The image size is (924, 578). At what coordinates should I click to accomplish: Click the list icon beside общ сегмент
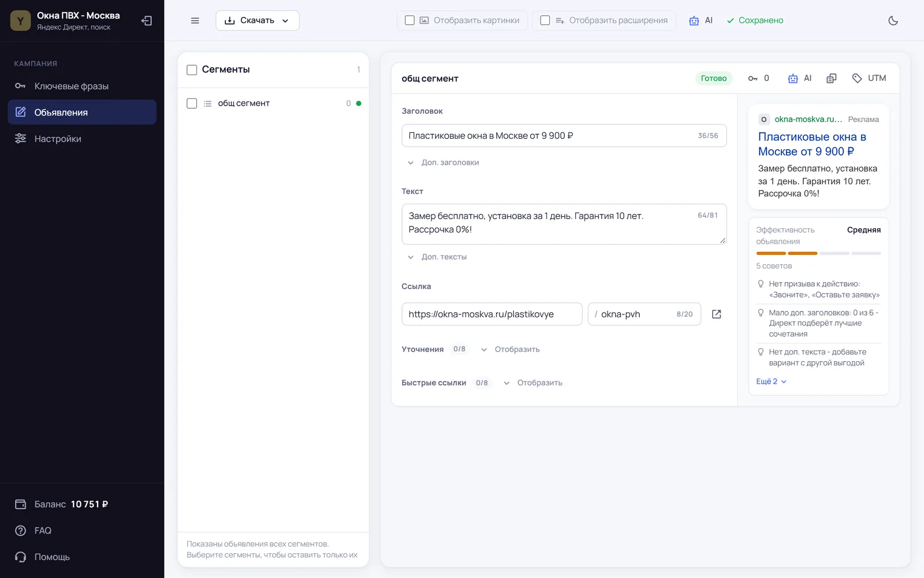[208, 103]
